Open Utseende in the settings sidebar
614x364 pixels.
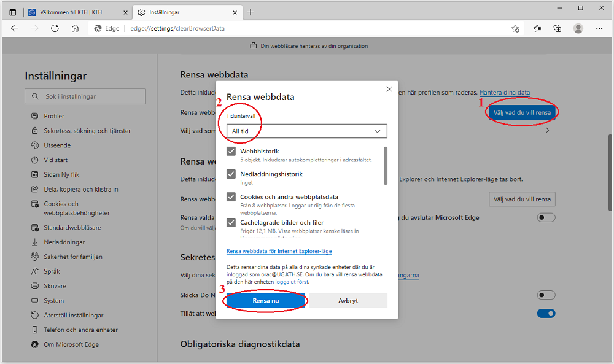[57, 145]
